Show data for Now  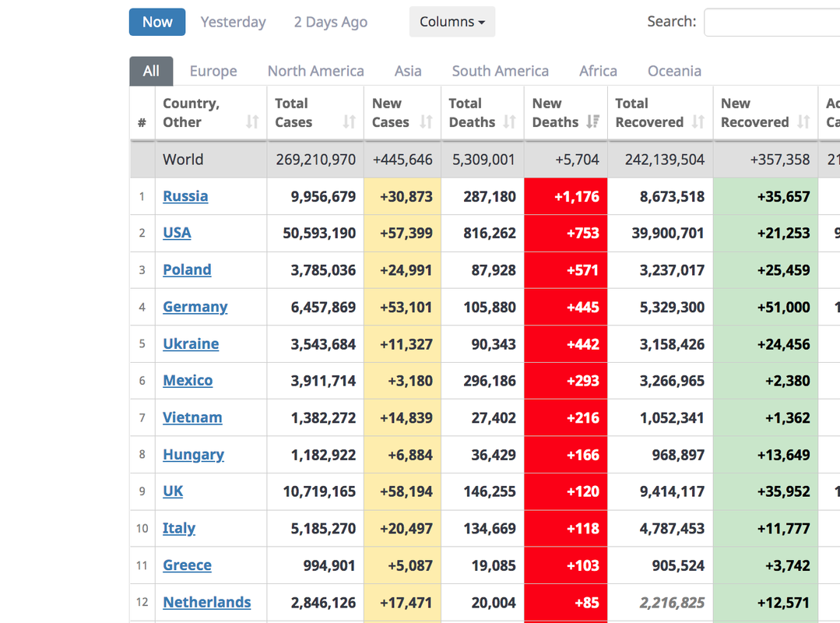(157, 22)
